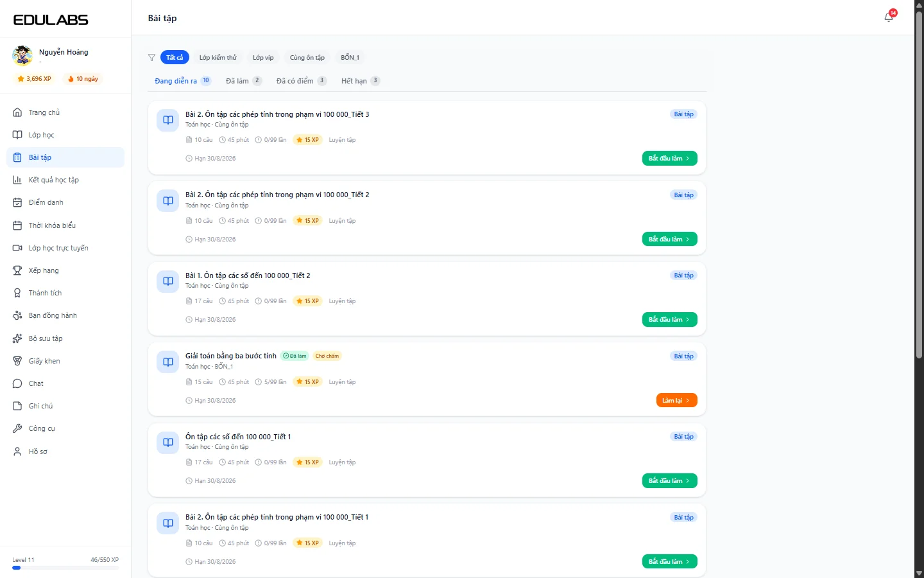
Task: Click the Lớp học book icon
Action: pyautogui.click(x=17, y=135)
